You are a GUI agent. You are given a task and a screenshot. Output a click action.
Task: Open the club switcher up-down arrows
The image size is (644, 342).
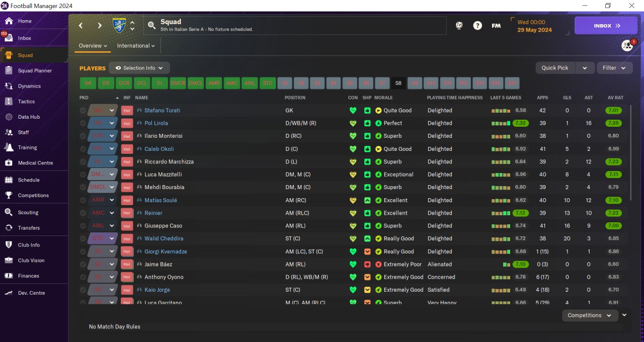tap(132, 26)
